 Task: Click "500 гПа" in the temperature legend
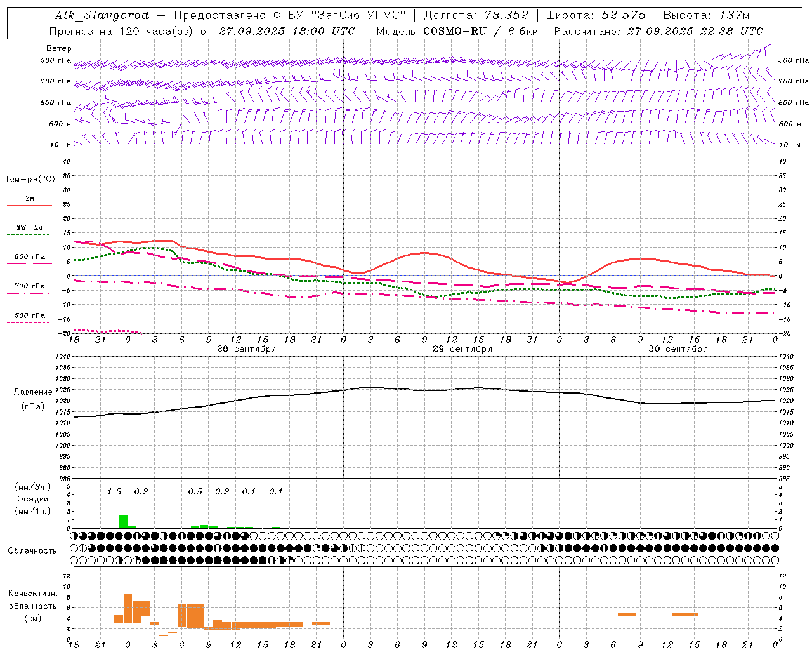tap(30, 315)
